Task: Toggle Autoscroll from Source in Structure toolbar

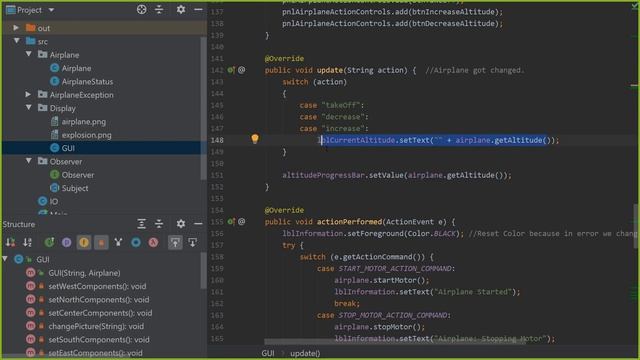Action: 193,242
